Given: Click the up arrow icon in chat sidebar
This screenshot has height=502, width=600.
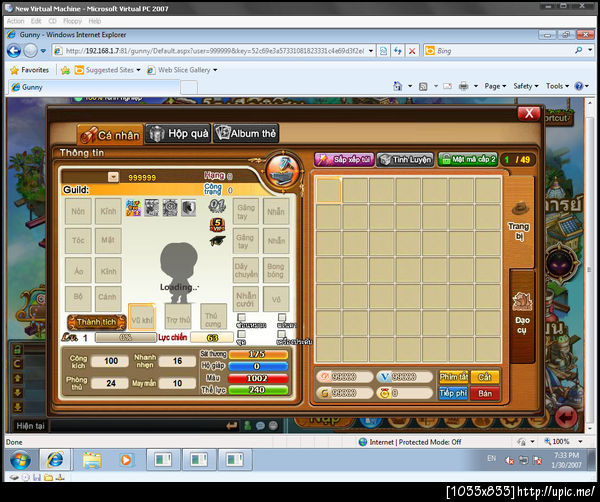Looking at the screenshot, I should (x=18, y=378).
